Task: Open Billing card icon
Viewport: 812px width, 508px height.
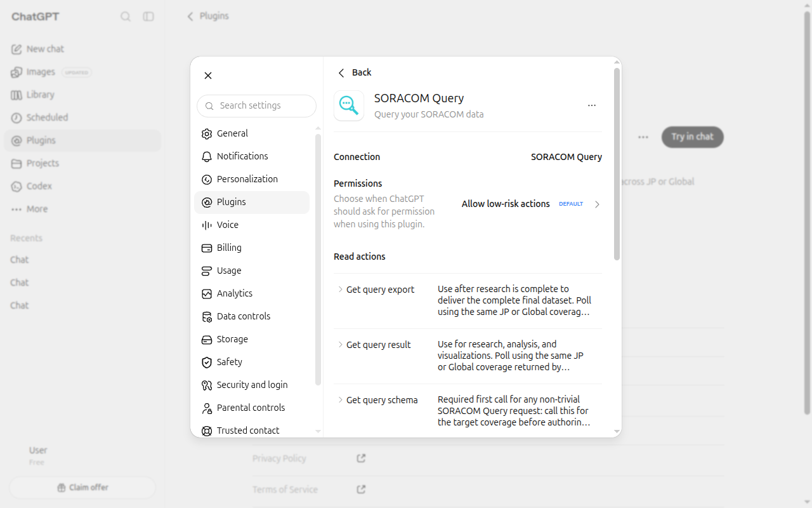Action: [207, 248]
